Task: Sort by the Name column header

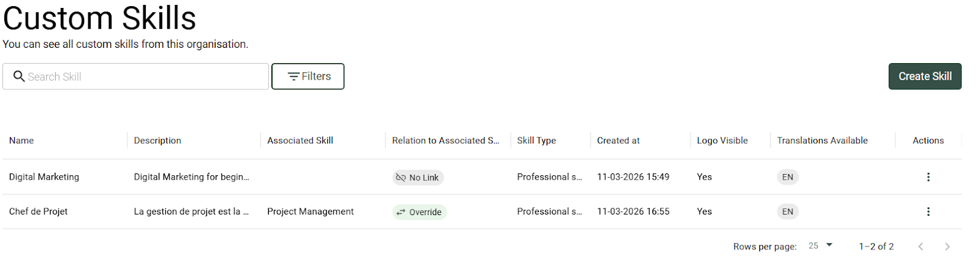Action: tap(21, 140)
